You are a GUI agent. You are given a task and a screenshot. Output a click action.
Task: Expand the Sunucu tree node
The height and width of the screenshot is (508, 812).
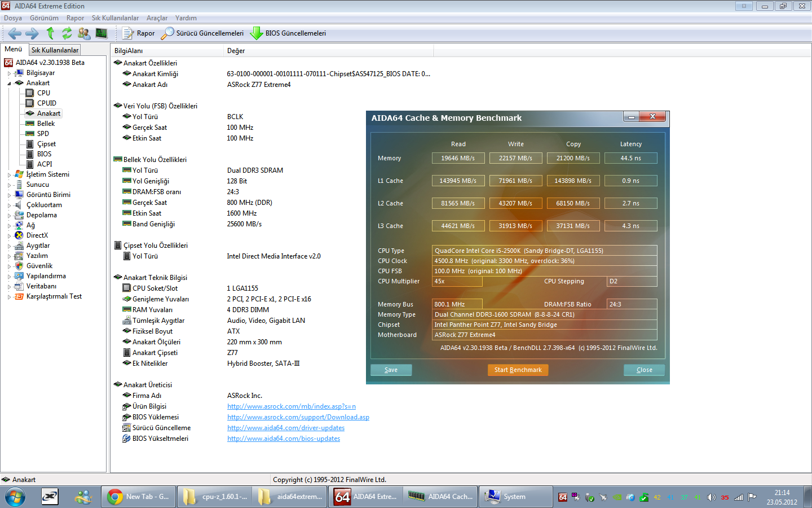point(9,185)
